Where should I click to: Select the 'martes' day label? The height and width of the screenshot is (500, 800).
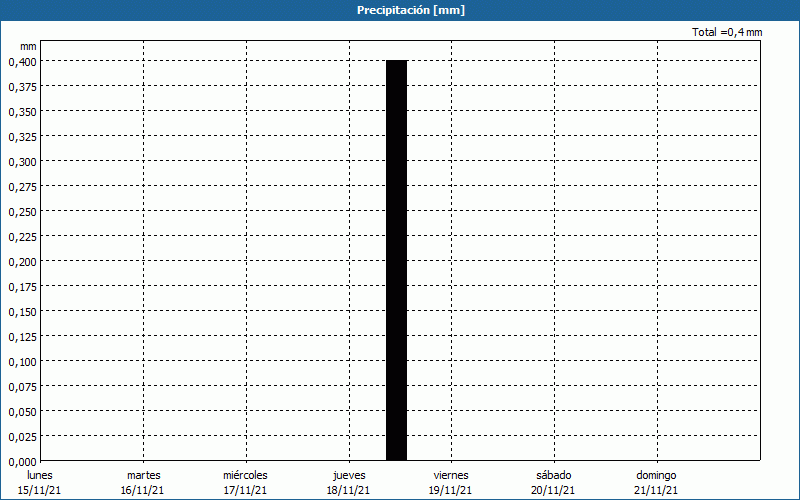pyautogui.click(x=144, y=475)
